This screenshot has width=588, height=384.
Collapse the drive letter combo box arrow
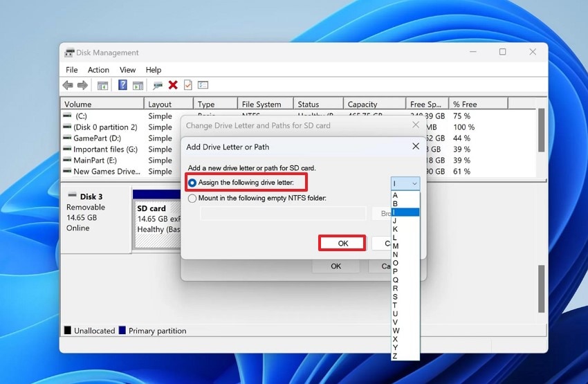(x=414, y=183)
